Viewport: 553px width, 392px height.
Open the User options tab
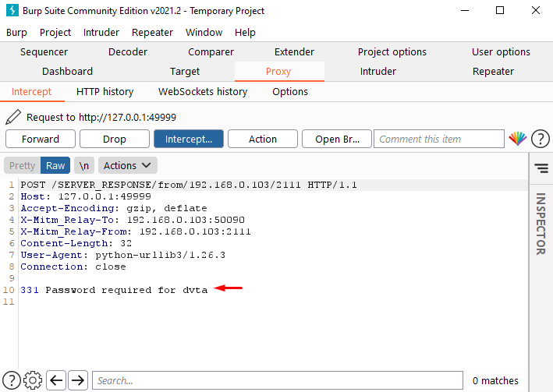coord(501,51)
